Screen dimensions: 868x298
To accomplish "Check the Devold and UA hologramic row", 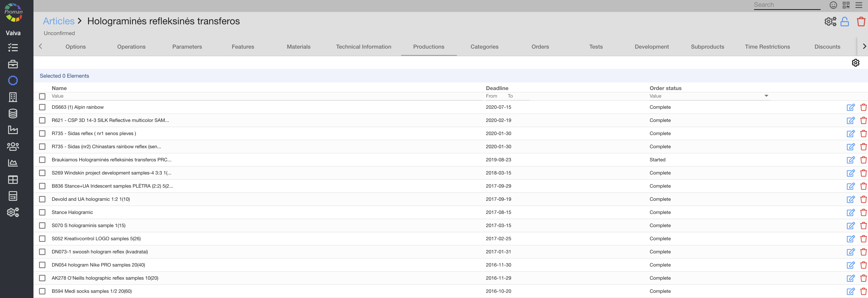I will click(x=42, y=199).
